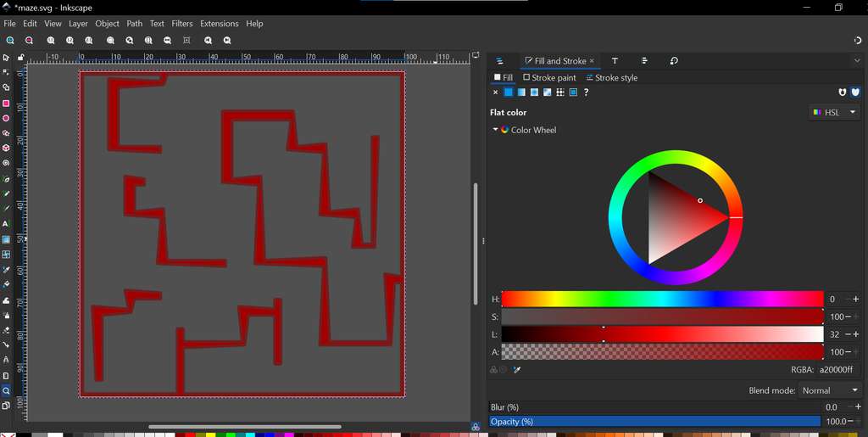This screenshot has height=437, width=868.
Task: Select the Calligraphy tool
Action: tap(6, 209)
